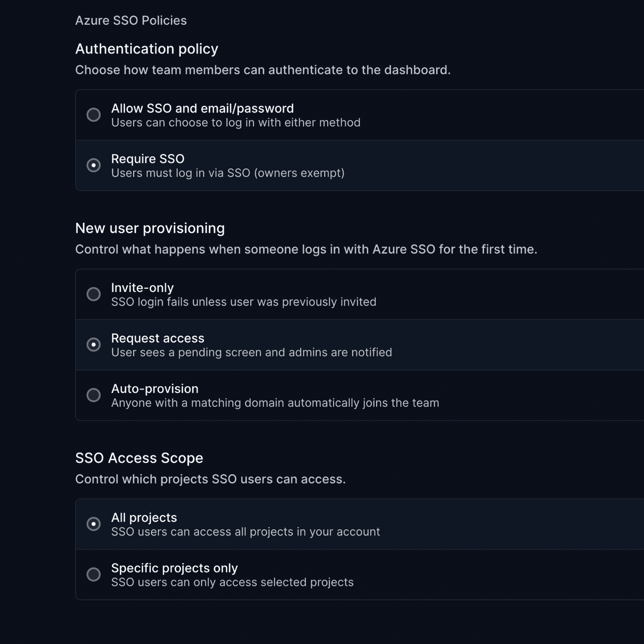The width and height of the screenshot is (644, 644).
Task: Click the 'Allow SSO and email/password' label text
Action: (202, 108)
